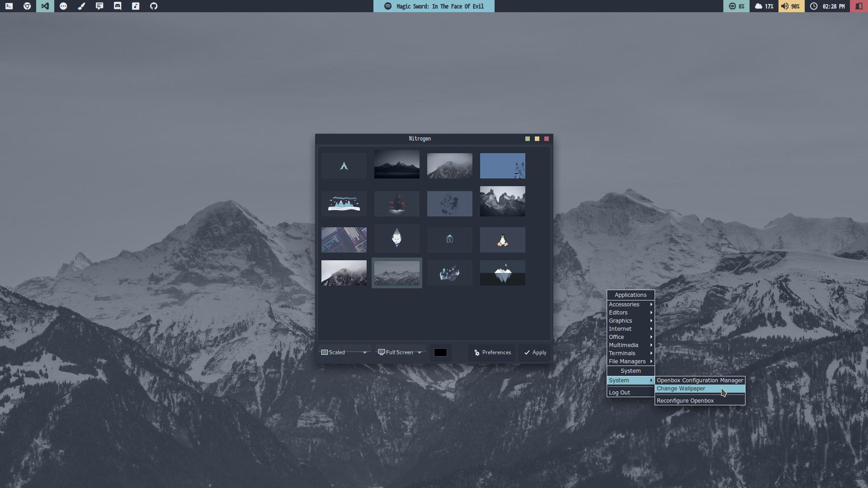Select Change Wallpaper menu entry

pyautogui.click(x=681, y=389)
